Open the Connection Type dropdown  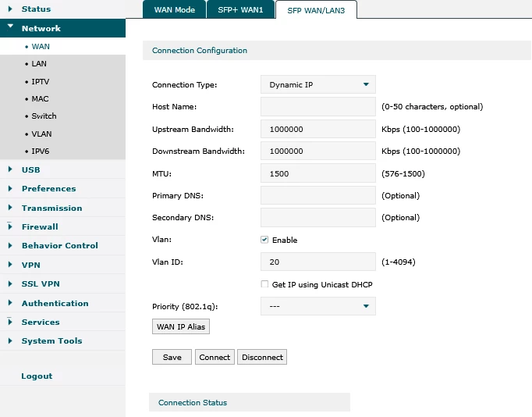pos(318,84)
